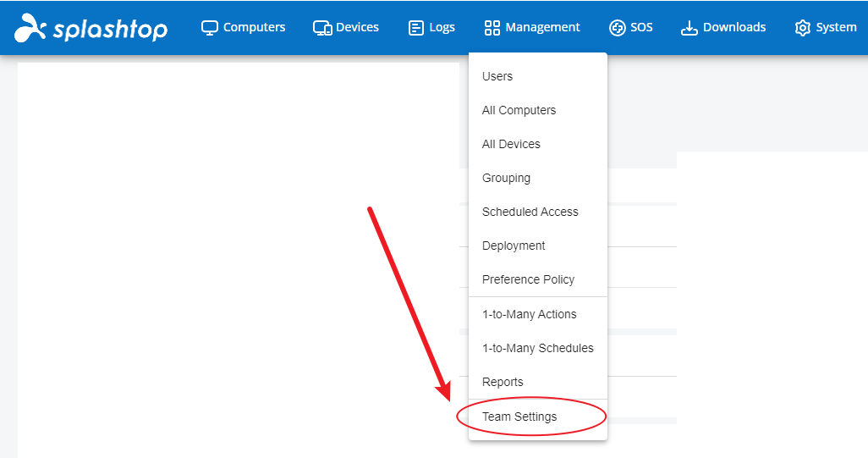Open the circled Team Settings item

click(519, 417)
